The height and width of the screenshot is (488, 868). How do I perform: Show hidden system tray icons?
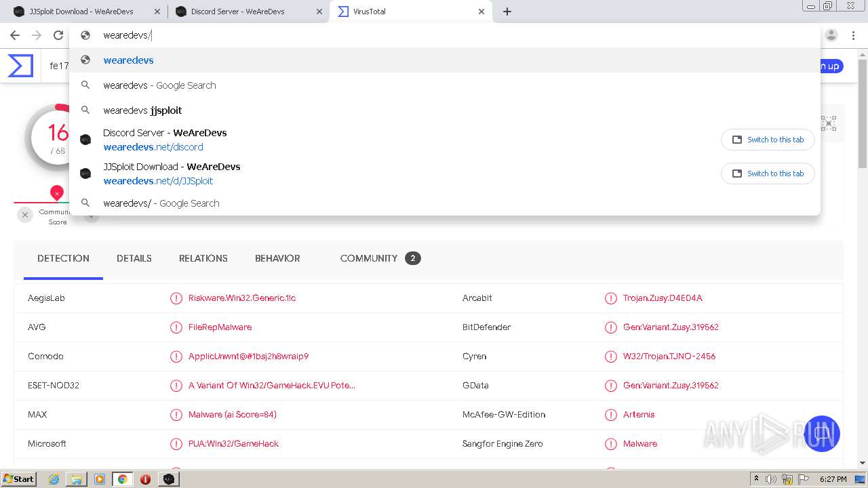(x=756, y=479)
